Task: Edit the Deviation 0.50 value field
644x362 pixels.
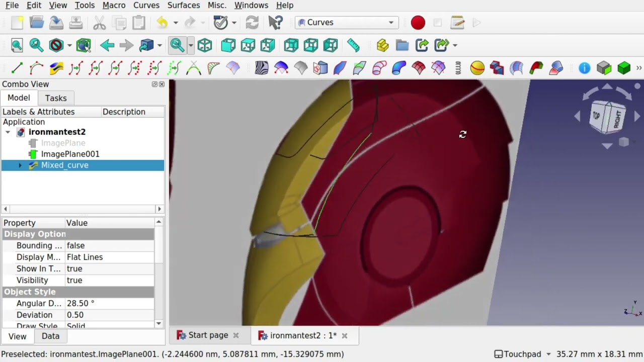Action: (x=110, y=315)
